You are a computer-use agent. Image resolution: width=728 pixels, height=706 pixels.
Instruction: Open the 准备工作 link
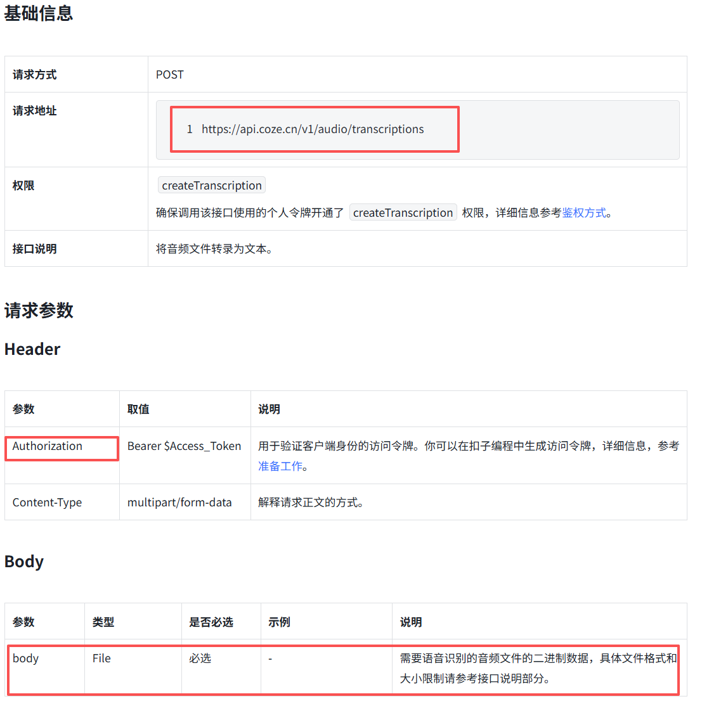(280, 466)
